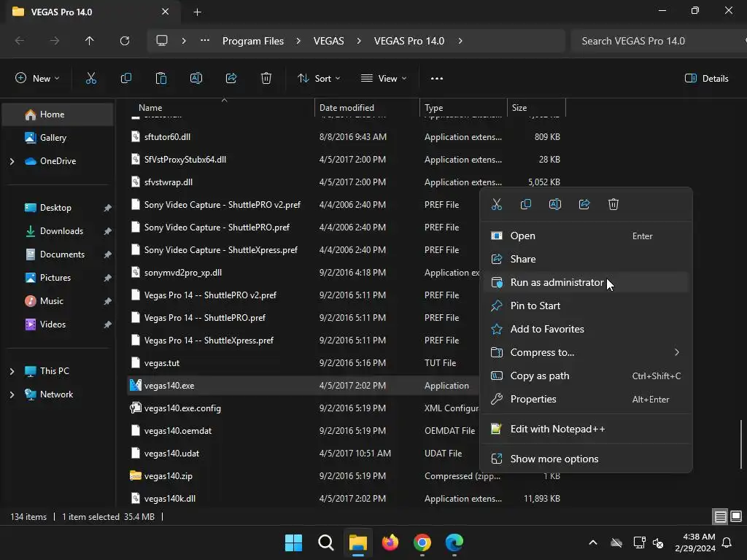This screenshot has width=747, height=560.
Task: Open a new tab with the plus button
Action: click(197, 12)
